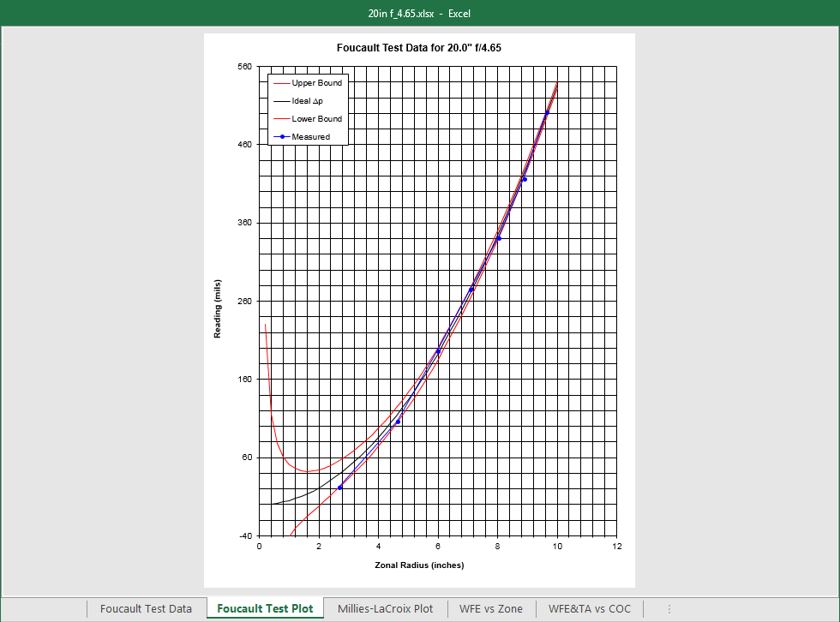
Task: Open the WFE vs Zone sheet
Action: point(490,608)
